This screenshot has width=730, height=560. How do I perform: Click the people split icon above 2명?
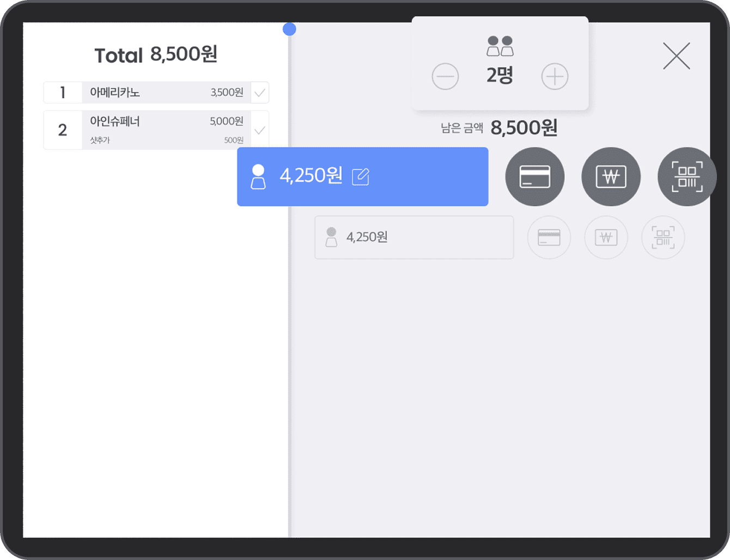500,46
